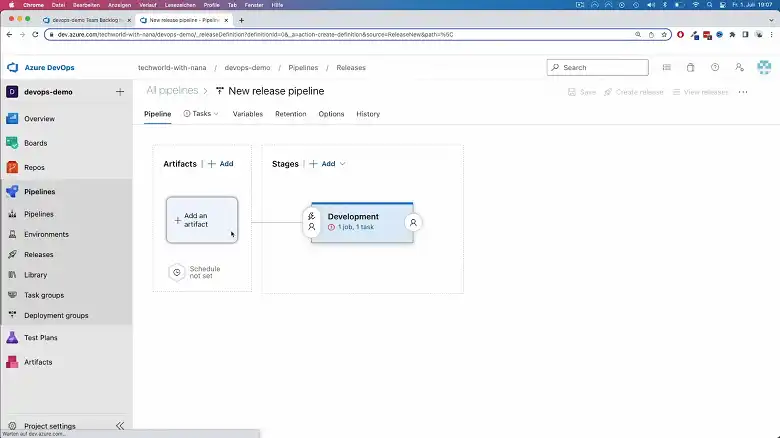Click the Releases breadcrumb
The width and height of the screenshot is (780, 438).
point(351,68)
